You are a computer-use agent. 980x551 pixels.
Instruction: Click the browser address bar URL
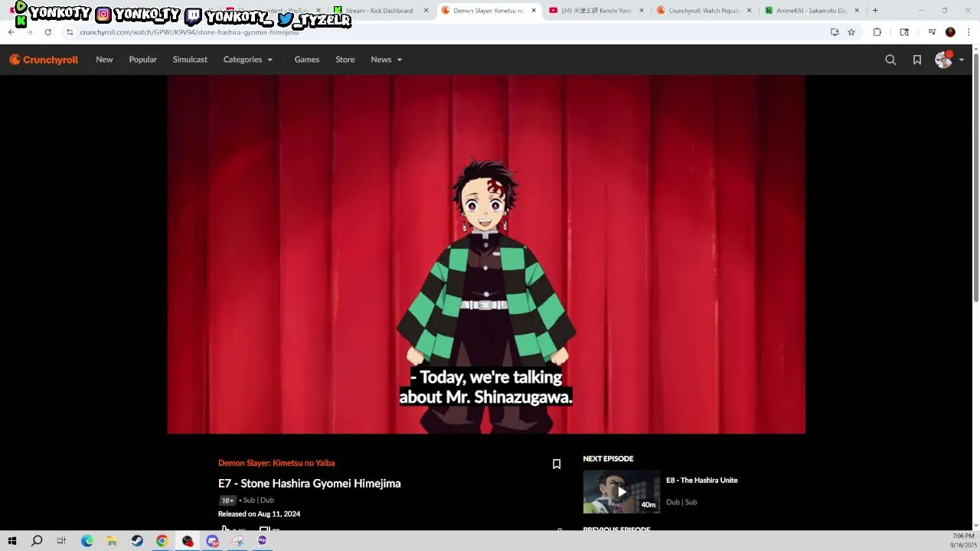[189, 32]
